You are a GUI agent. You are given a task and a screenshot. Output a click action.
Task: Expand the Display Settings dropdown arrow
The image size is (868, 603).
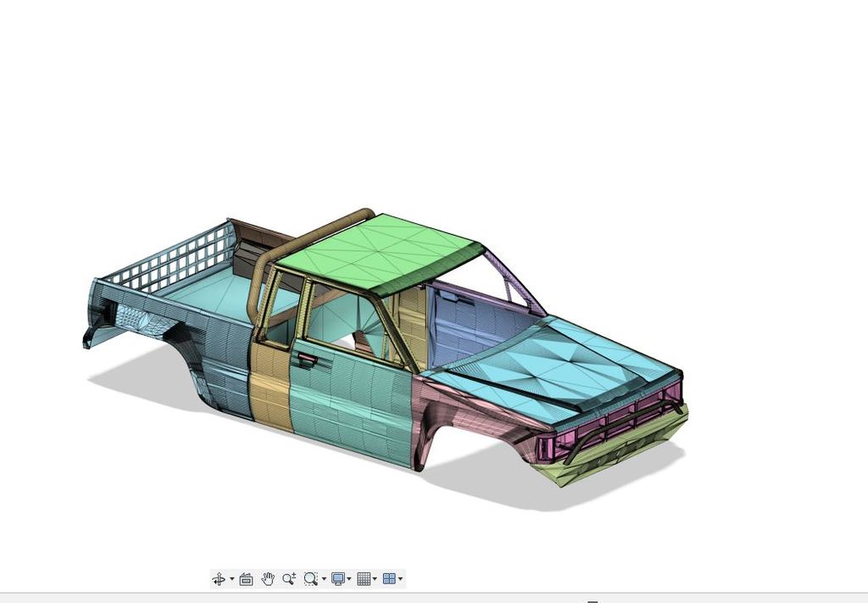pyautogui.click(x=349, y=578)
